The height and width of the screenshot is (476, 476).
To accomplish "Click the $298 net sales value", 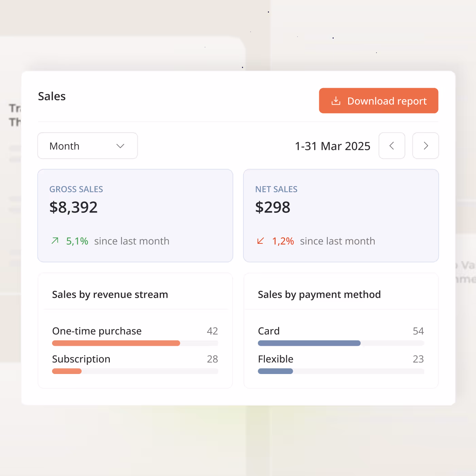I will [x=273, y=207].
